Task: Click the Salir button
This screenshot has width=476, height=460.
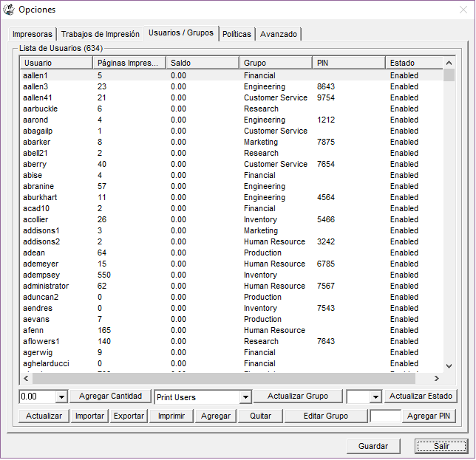Action: tap(441, 446)
